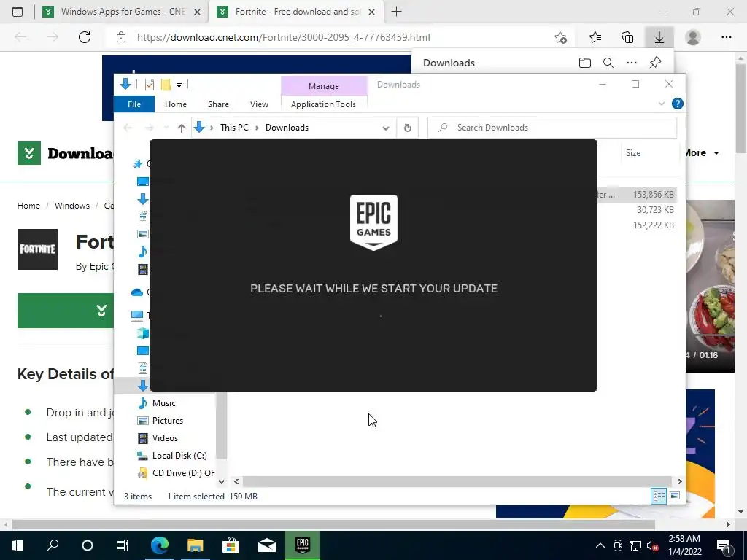Image resolution: width=747 pixels, height=560 pixels.
Task: Open a new Edge tab
Action: click(x=396, y=12)
